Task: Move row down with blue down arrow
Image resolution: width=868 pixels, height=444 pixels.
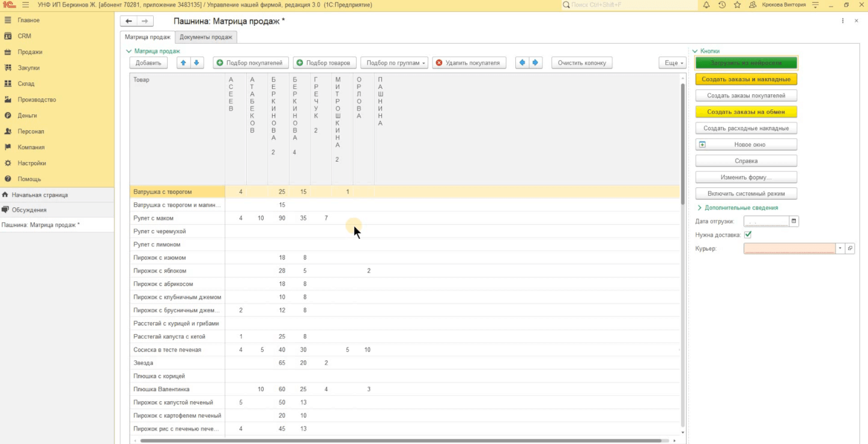Action: point(197,62)
